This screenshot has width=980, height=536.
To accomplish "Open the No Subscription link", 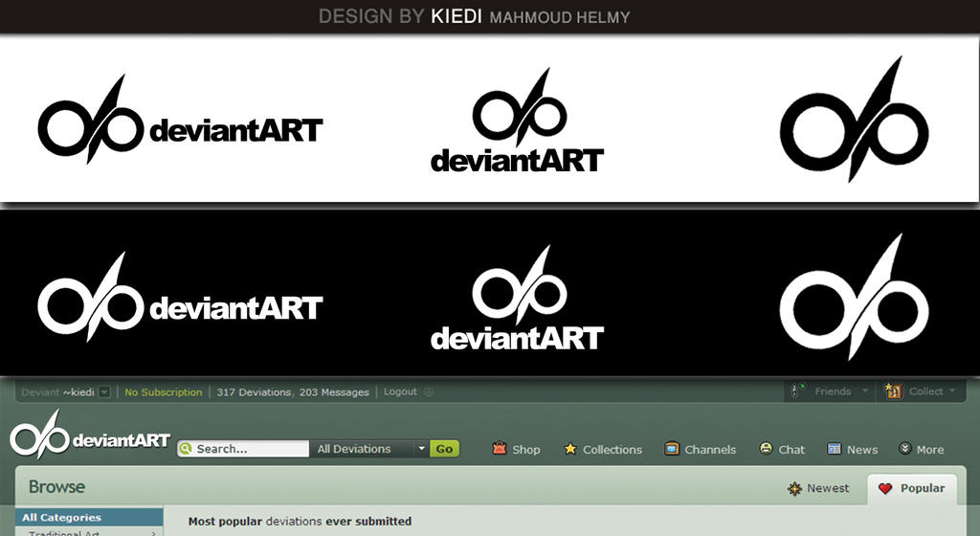I will 163,392.
